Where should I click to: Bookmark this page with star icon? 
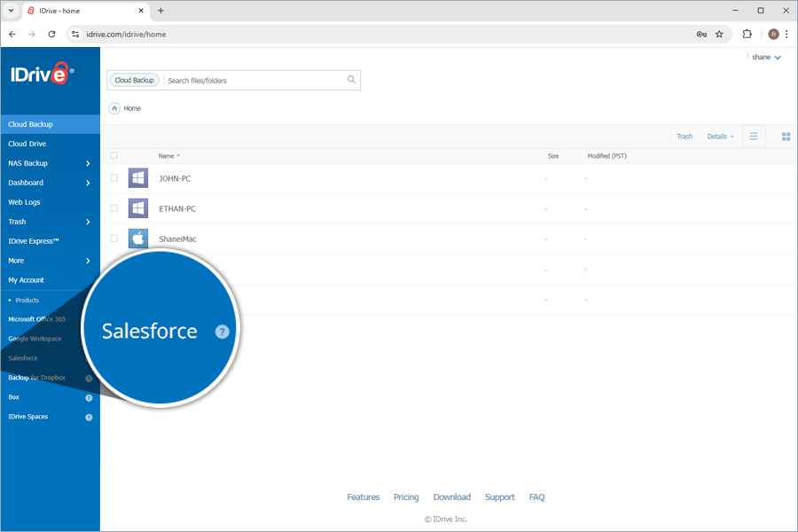pyautogui.click(x=719, y=35)
